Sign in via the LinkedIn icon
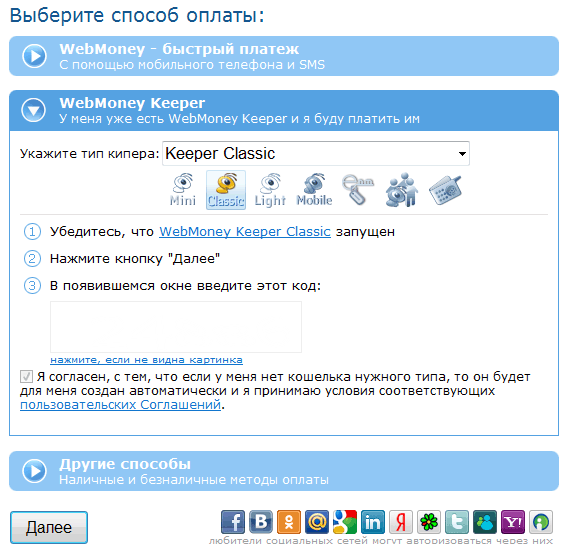Image resolution: width=568 pixels, height=544 pixels. coord(373,522)
